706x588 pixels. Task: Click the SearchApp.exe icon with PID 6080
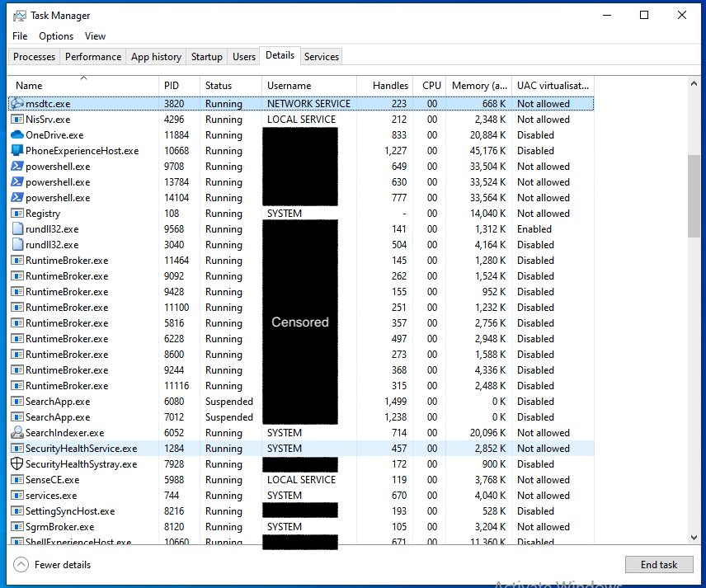pyautogui.click(x=17, y=402)
